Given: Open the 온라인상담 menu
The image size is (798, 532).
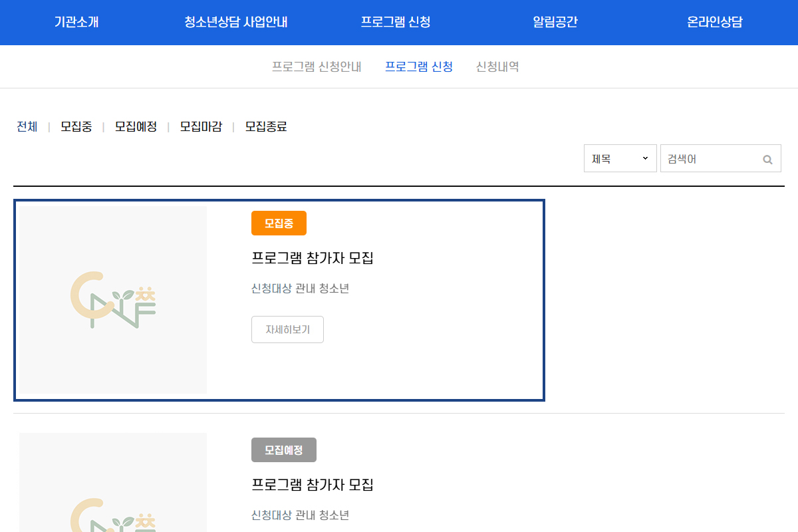Looking at the screenshot, I should [715, 22].
